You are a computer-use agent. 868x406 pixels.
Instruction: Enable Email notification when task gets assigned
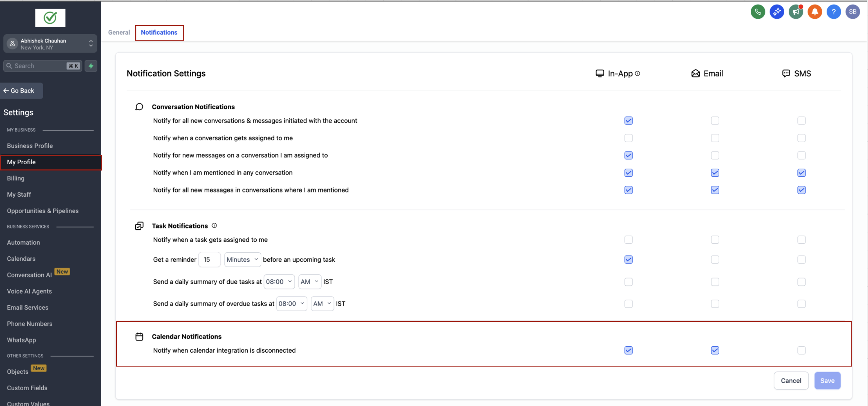(715, 240)
